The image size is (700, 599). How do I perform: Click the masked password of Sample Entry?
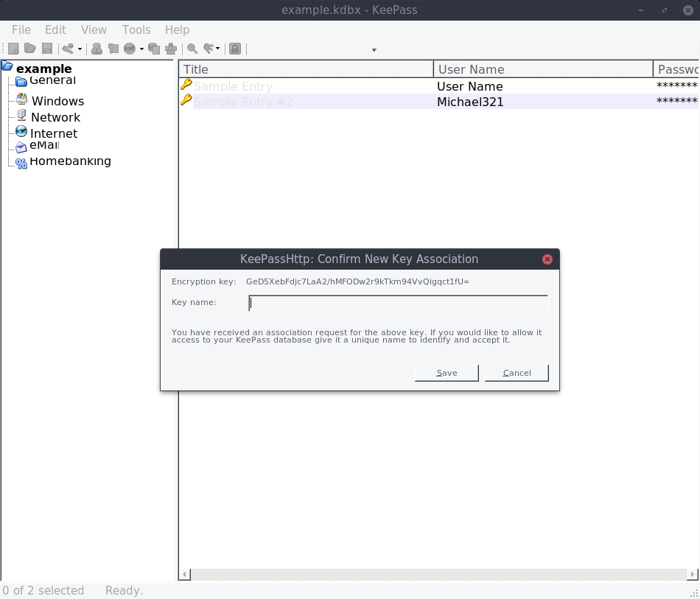[677, 85]
